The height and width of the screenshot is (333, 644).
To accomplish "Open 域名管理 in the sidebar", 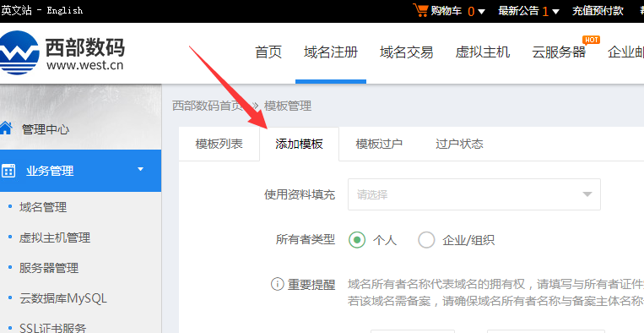I will (x=43, y=207).
